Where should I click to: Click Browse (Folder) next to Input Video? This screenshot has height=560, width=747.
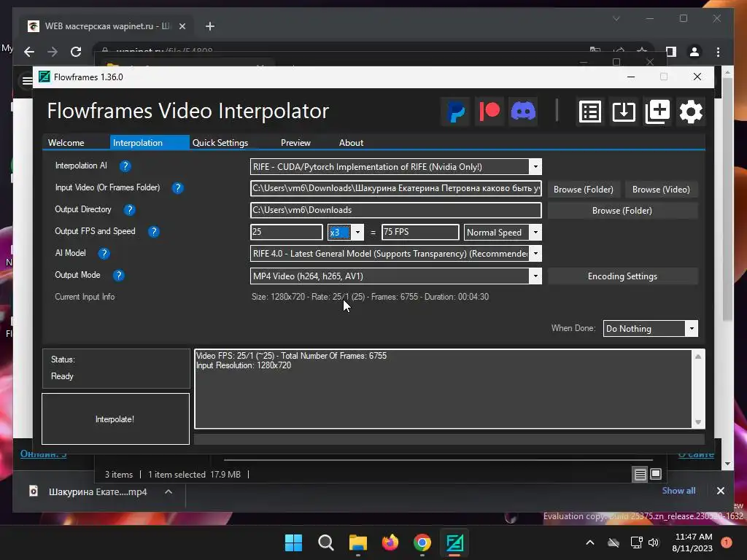[x=583, y=190]
